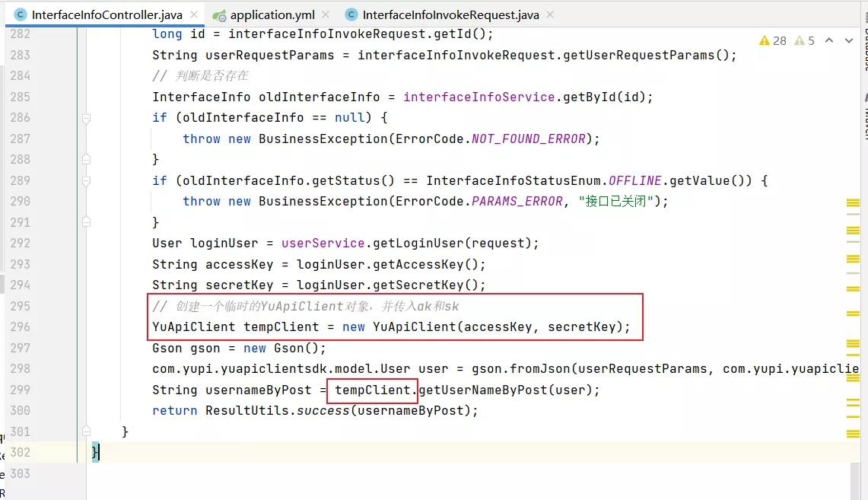The image size is (868, 500).
Task: Collapse fold marker at line 291
Action: (x=87, y=222)
